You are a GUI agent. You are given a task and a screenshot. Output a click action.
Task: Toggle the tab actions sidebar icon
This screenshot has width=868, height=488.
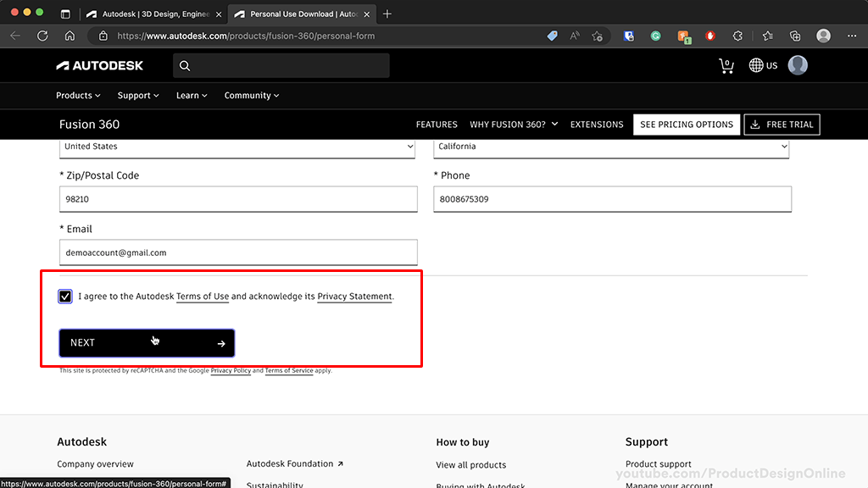[65, 14]
